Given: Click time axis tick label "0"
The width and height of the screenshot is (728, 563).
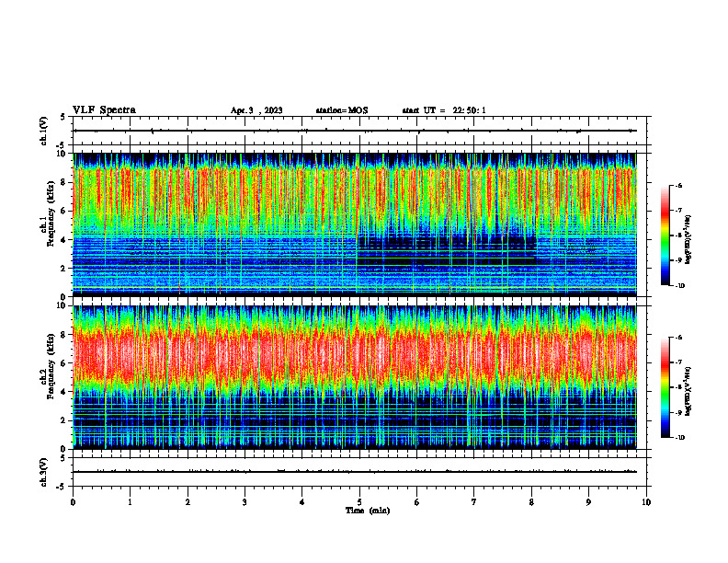Looking at the screenshot, I should pyautogui.click(x=73, y=502).
